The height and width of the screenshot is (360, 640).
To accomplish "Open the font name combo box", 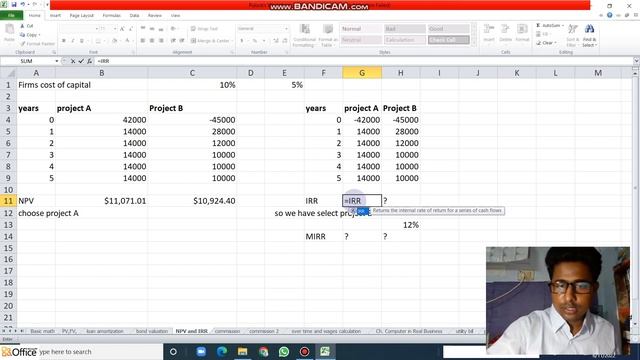I will [x=80, y=29].
